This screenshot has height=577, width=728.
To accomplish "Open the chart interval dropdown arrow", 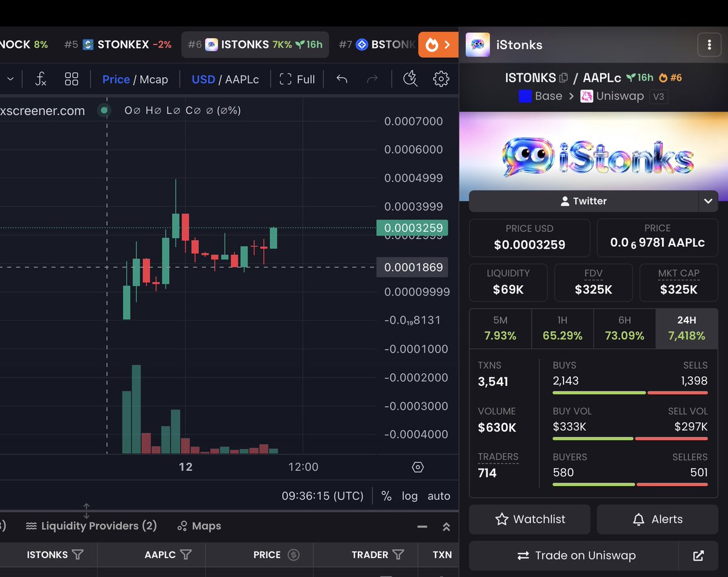I will [11, 79].
